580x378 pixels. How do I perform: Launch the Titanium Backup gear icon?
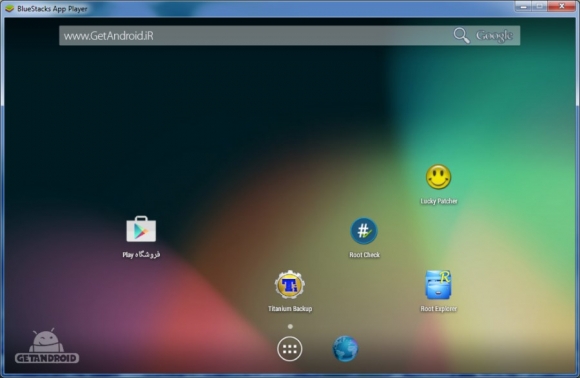tap(290, 284)
